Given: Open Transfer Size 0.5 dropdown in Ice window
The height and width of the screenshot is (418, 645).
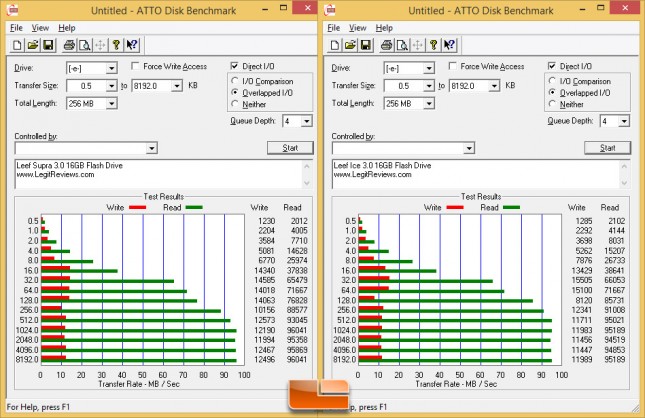Looking at the screenshot, I should (x=429, y=86).
